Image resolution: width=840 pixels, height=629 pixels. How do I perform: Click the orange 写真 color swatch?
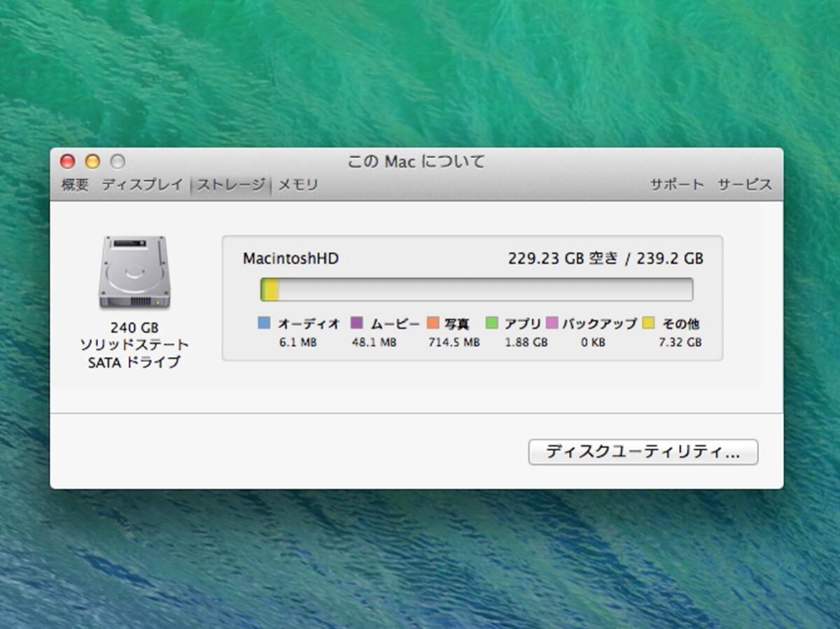pos(433,323)
